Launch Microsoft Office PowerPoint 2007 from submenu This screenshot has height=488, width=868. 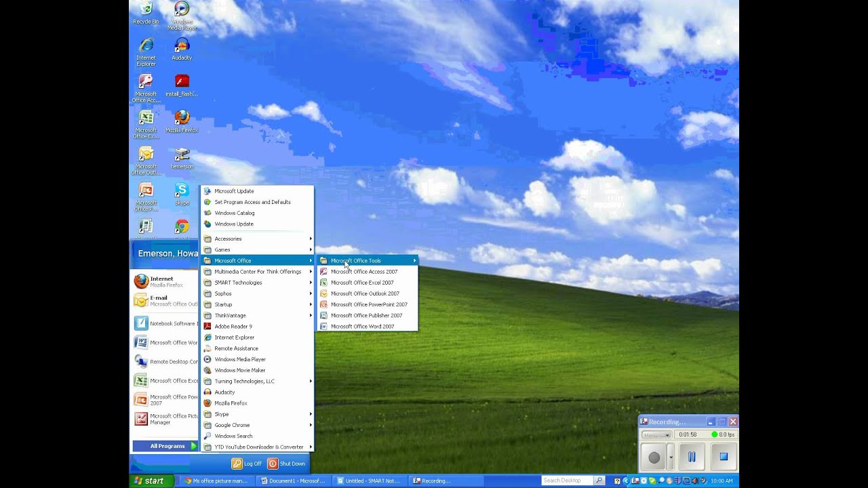367,304
